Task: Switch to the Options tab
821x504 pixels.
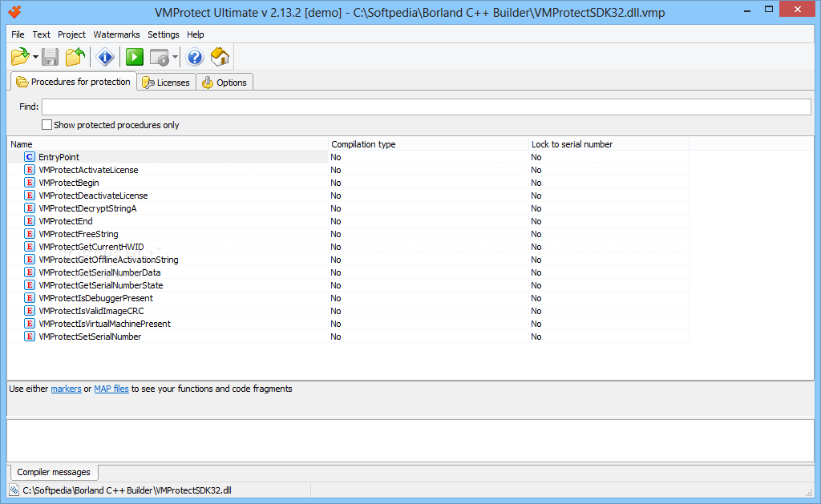Action: pyautogui.click(x=224, y=83)
